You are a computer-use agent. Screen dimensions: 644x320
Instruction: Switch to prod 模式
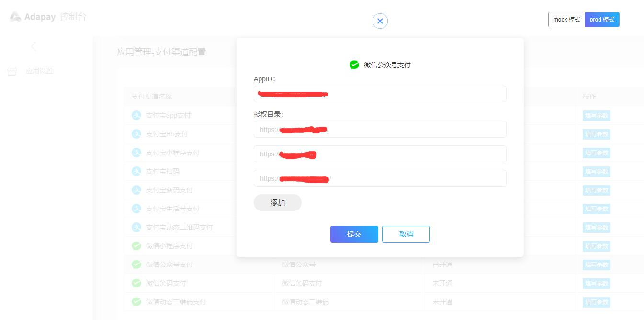[602, 20]
